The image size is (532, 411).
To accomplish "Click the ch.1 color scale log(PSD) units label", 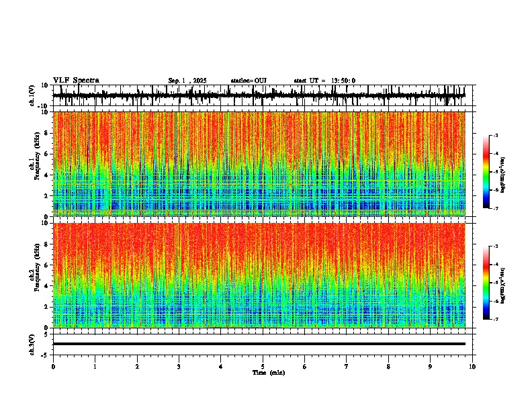I will (502, 175).
